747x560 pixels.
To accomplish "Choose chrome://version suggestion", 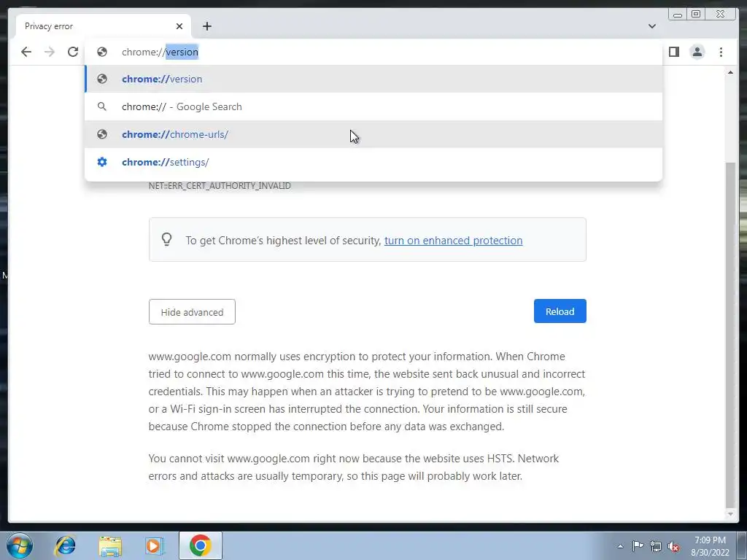I will [373, 79].
